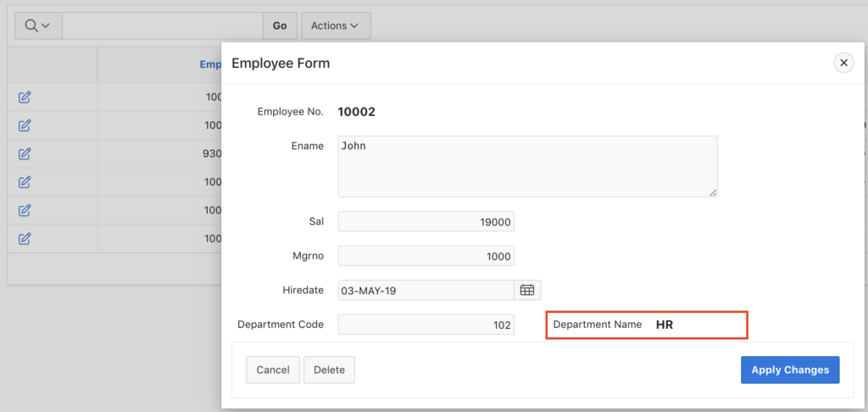This screenshot has width=868, height=412.
Task: Open the search column selector magnifier dropdown
Action: point(38,25)
